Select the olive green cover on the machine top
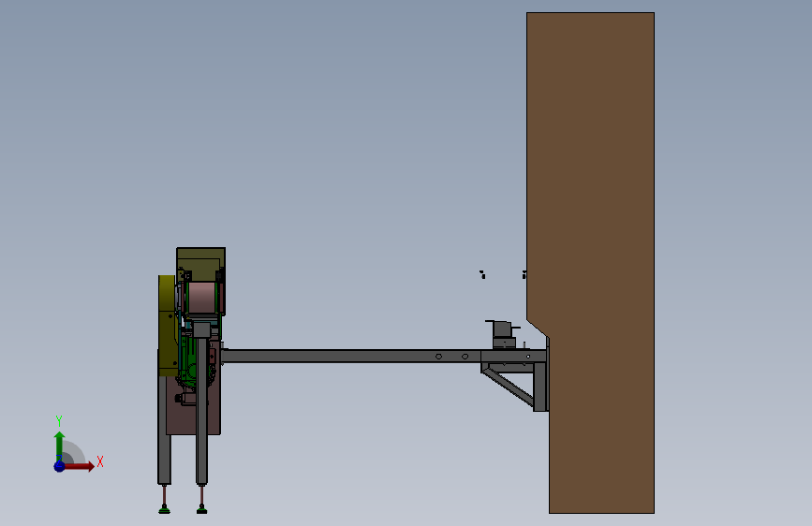 click(201, 263)
